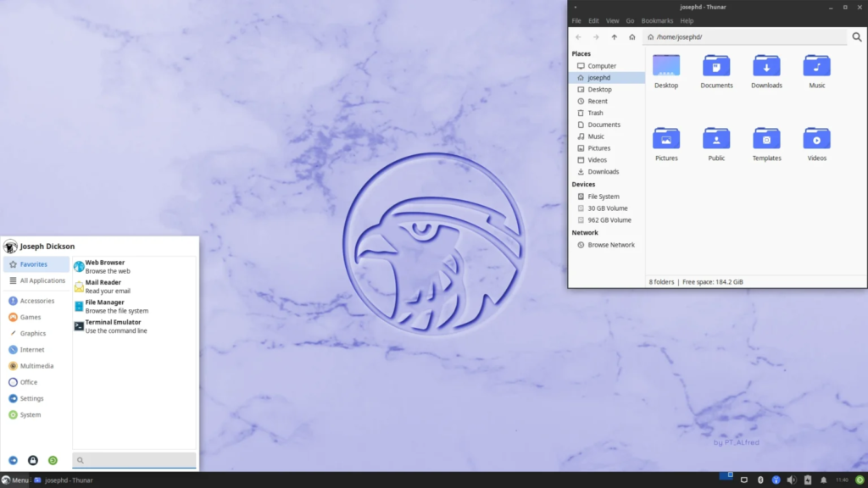The width and height of the screenshot is (868, 488).
Task: Click the parent folder up arrow in Thunar
Action: tap(615, 37)
